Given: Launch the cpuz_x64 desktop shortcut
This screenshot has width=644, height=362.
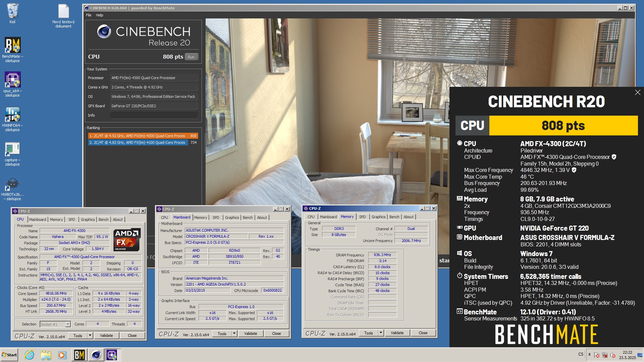Looking at the screenshot, I should point(12,84).
